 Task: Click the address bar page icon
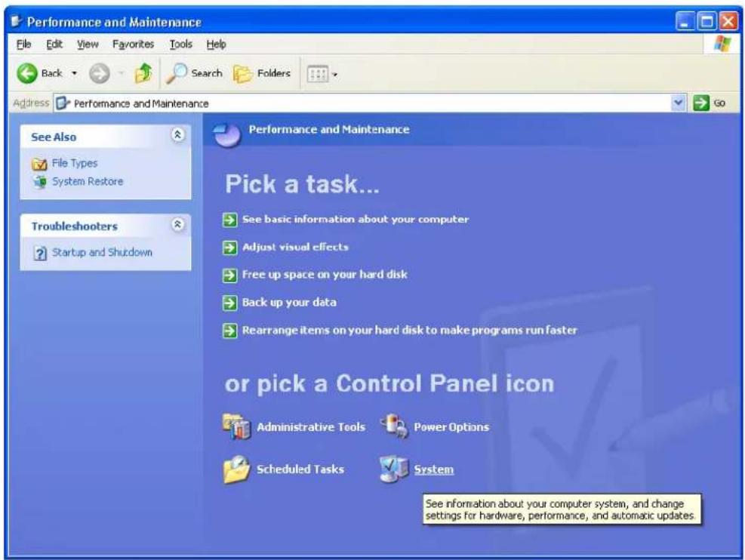[x=63, y=103]
